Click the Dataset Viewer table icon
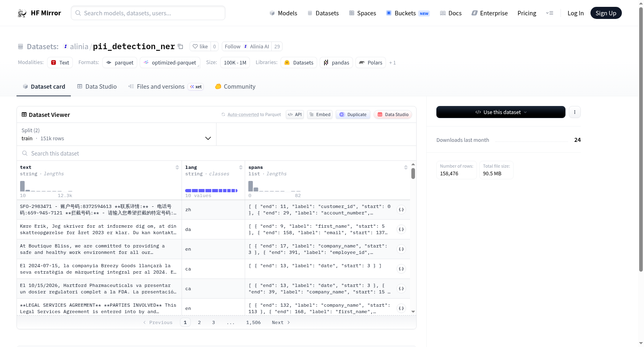The image size is (644, 347). click(24, 114)
